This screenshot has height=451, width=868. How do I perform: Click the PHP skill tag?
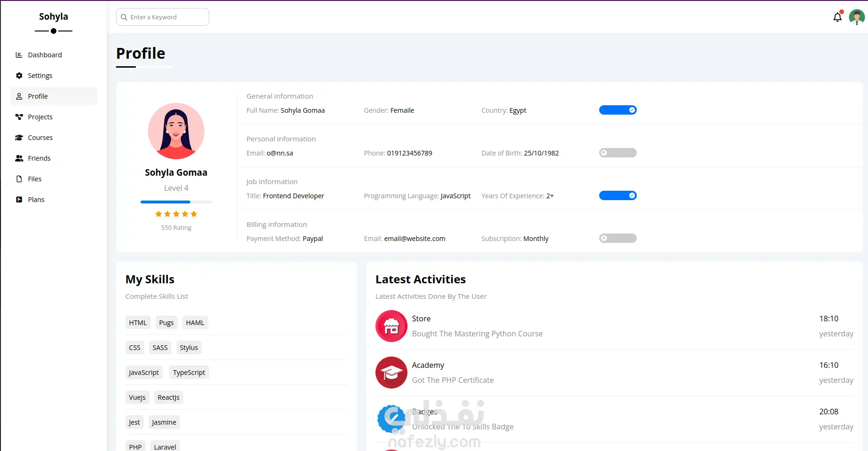click(135, 447)
